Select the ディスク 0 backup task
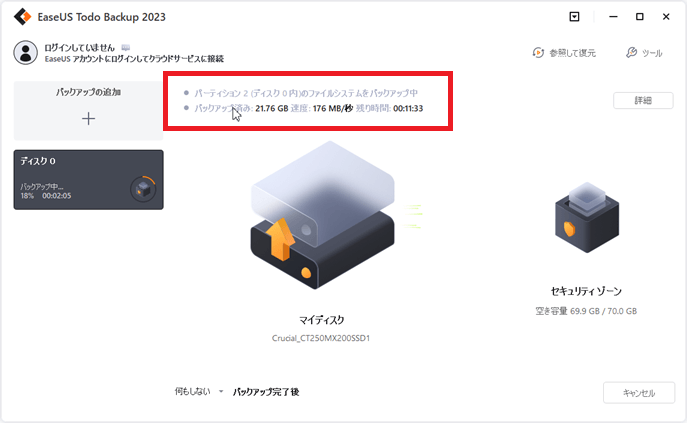The width and height of the screenshot is (687, 423). tap(89, 180)
